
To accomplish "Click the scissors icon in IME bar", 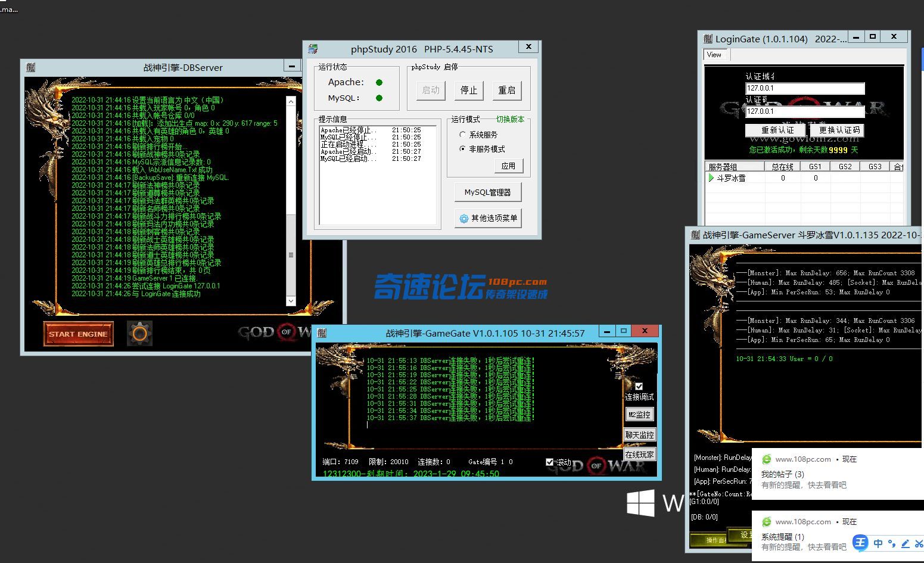I will [919, 543].
